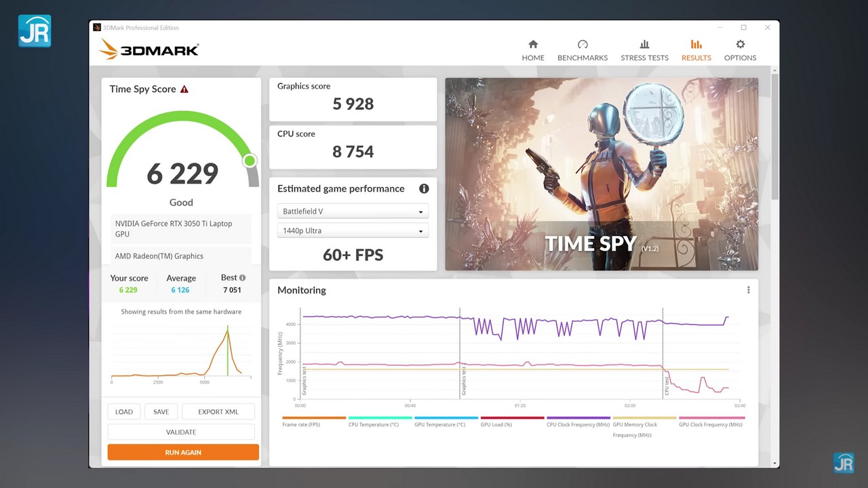Click the Time Spy preview image
Viewport: 868px width, 488px height.
pyautogui.click(x=601, y=174)
